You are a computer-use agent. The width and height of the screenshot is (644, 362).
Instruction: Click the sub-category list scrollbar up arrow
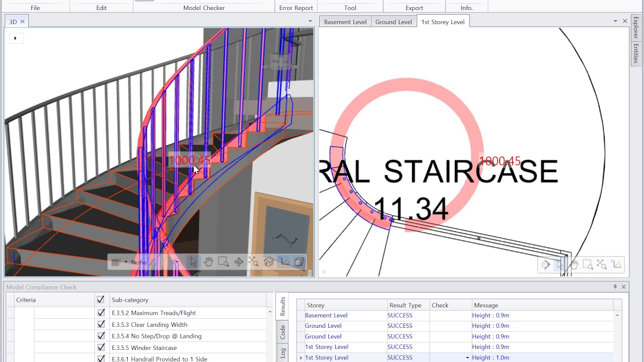pyautogui.click(x=270, y=312)
